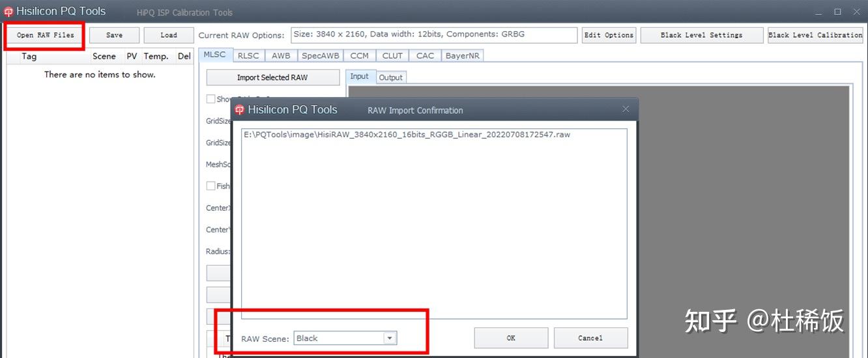The width and height of the screenshot is (868, 358).
Task: Click the Del column header
Action: pyautogui.click(x=184, y=56)
